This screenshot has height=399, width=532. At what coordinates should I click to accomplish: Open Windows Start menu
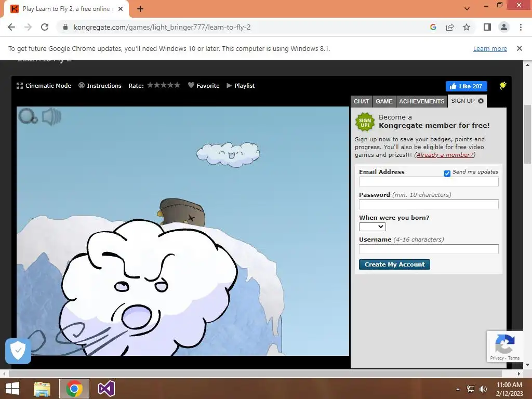pos(12,389)
